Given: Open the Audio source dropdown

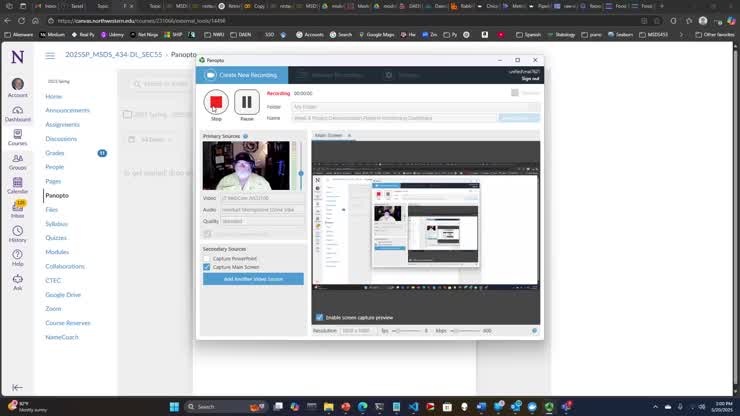Looking at the screenshot, I should 262,210.
